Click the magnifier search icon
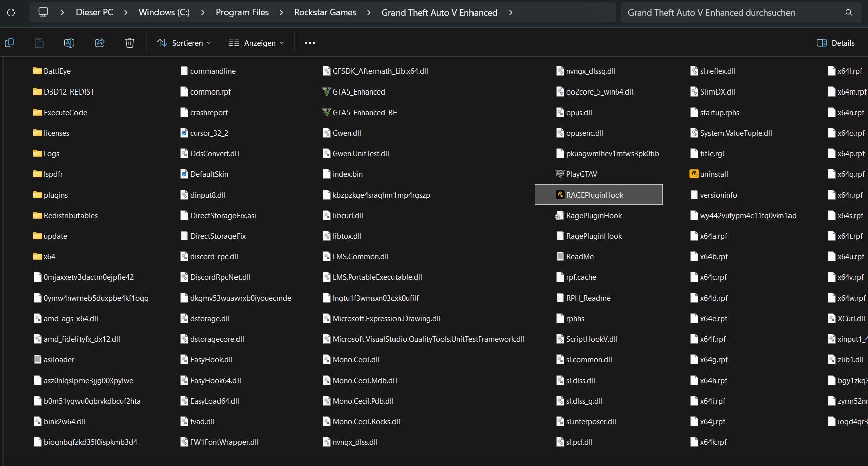868x466 pixels. pos(849,12)
